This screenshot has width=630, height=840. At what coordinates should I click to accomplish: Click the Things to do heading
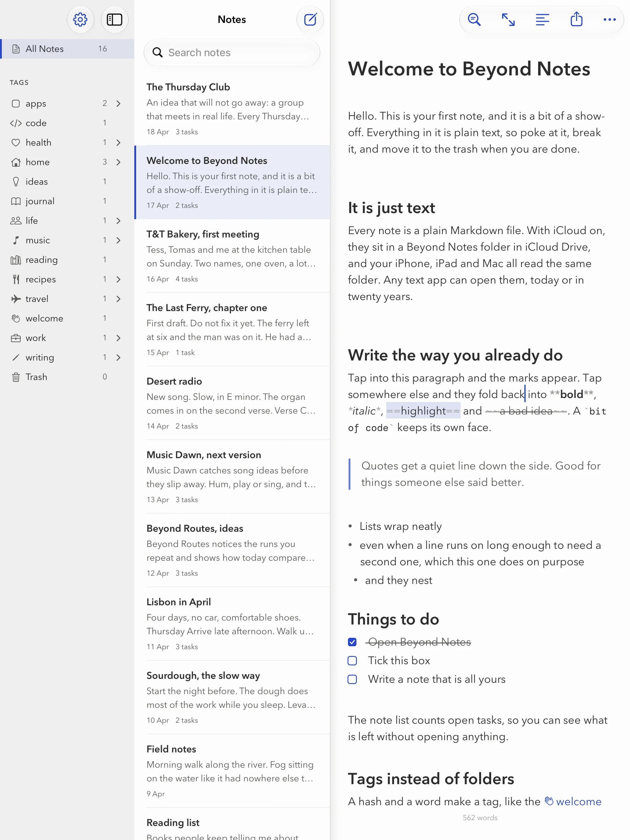click(393, 620)
